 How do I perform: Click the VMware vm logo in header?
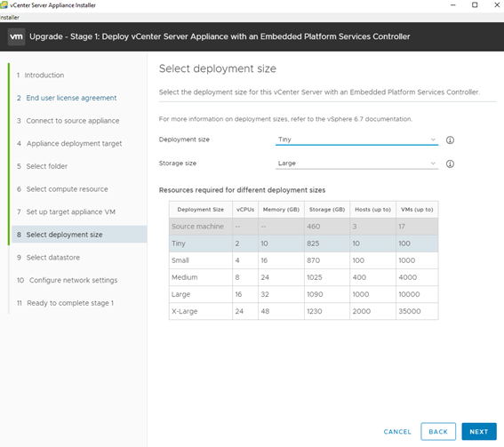point(16,36)
